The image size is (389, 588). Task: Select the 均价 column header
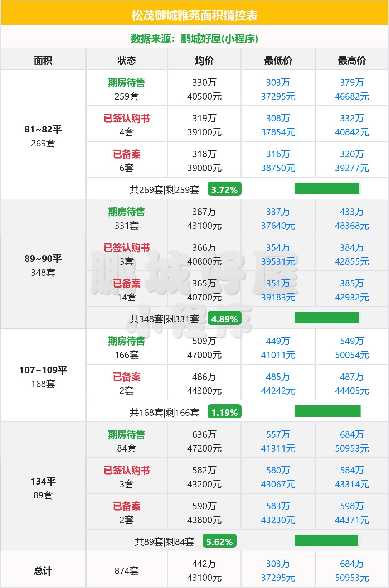(x=204, y=61)
